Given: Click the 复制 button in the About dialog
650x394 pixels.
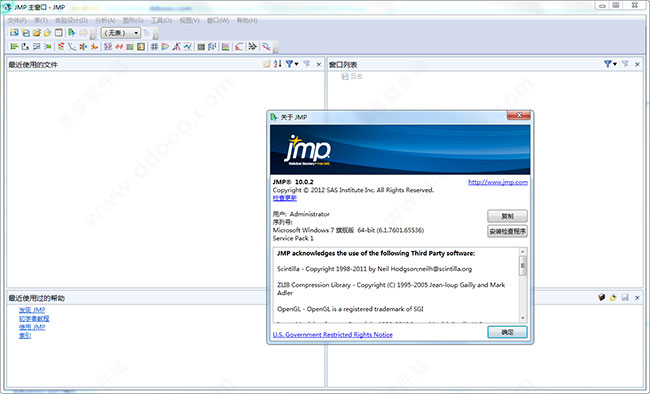Looking at the screenshot, I should (x=507, y=216).
